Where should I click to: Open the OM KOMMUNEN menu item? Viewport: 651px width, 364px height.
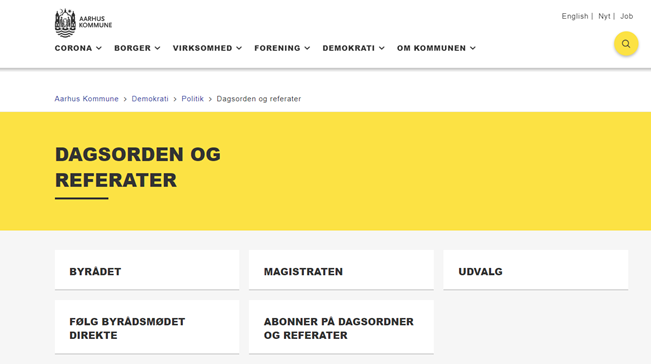[431, 48]
